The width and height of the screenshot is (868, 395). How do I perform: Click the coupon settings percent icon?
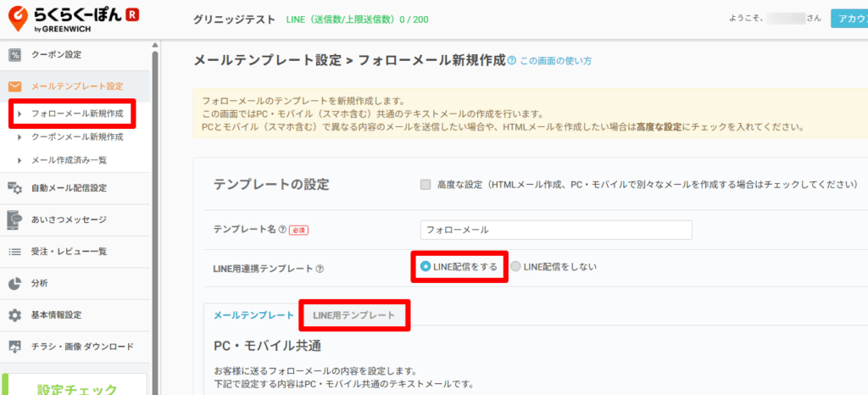click(14, 55)
